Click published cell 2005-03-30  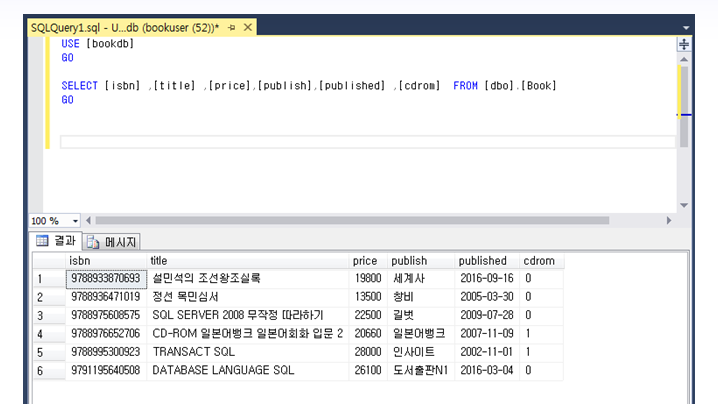click(487, 297)
